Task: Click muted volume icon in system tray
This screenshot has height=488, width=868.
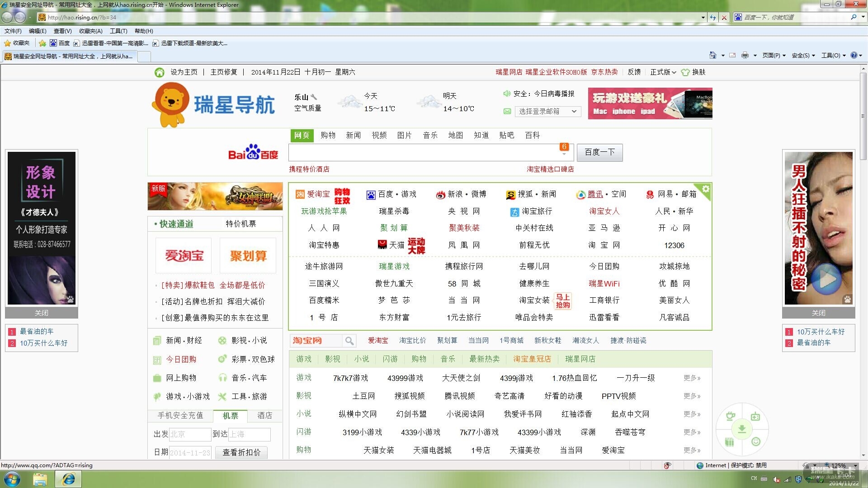Action: pyautogui.click(x=776, y=479)
